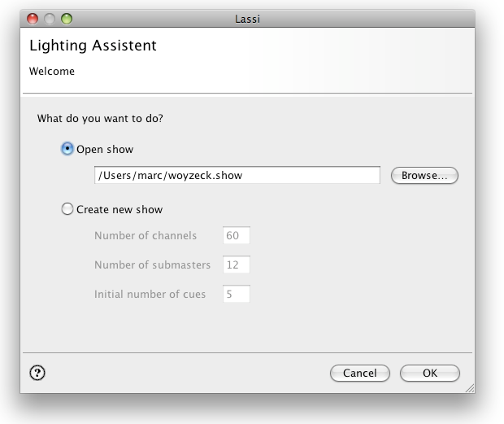Click the window resize grip corner
Image resolution: width=504 pixels, height=424 pixels.
(x=470, y=388)
